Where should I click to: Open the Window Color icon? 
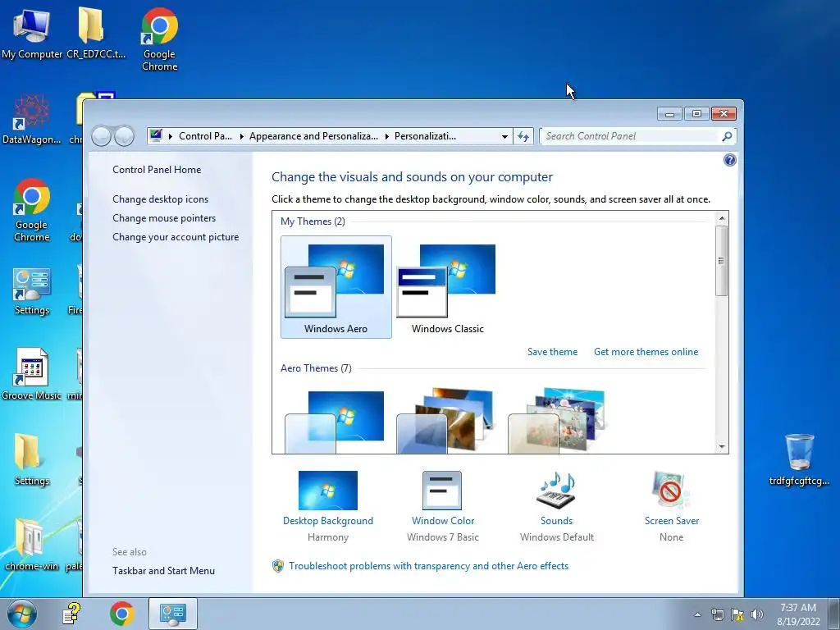pyautogui.click(x=442, y=491)
